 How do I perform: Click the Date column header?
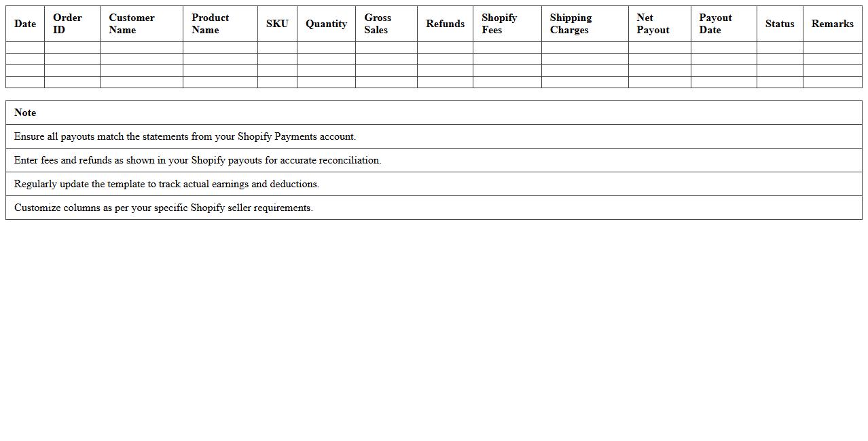point(25,24)
